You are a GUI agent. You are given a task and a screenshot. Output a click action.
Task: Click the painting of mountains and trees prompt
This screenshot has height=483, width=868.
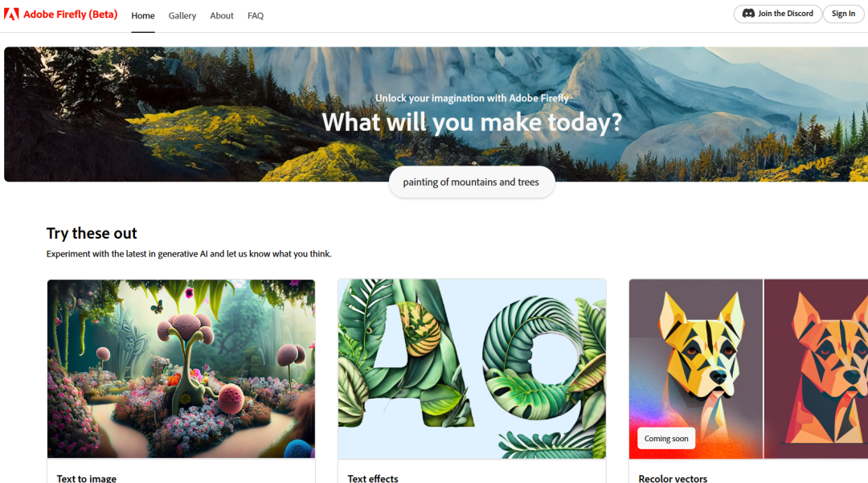pos(472,182)
